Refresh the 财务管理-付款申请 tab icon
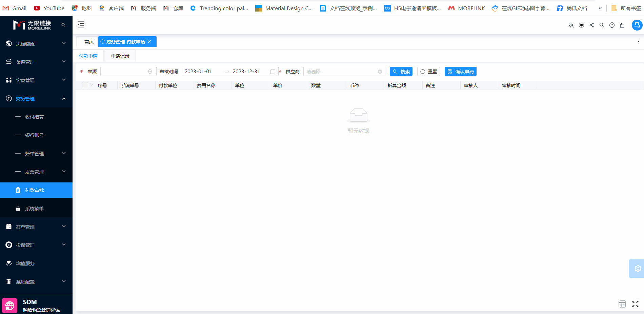 pos(103,42)
